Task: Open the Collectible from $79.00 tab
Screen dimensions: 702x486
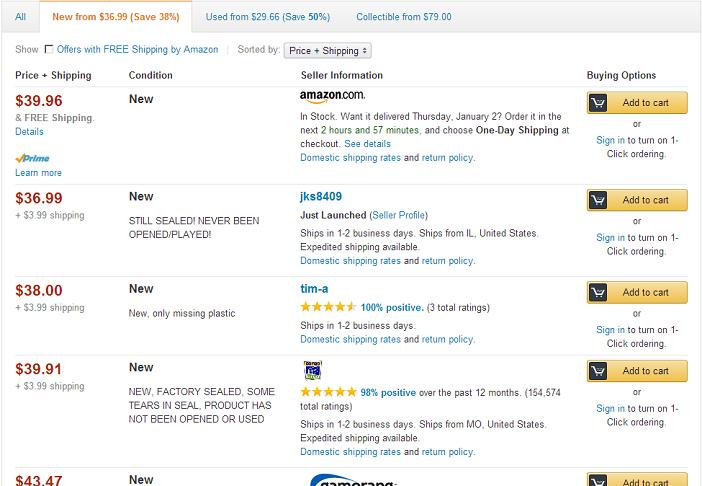Action: coord(404,17)
